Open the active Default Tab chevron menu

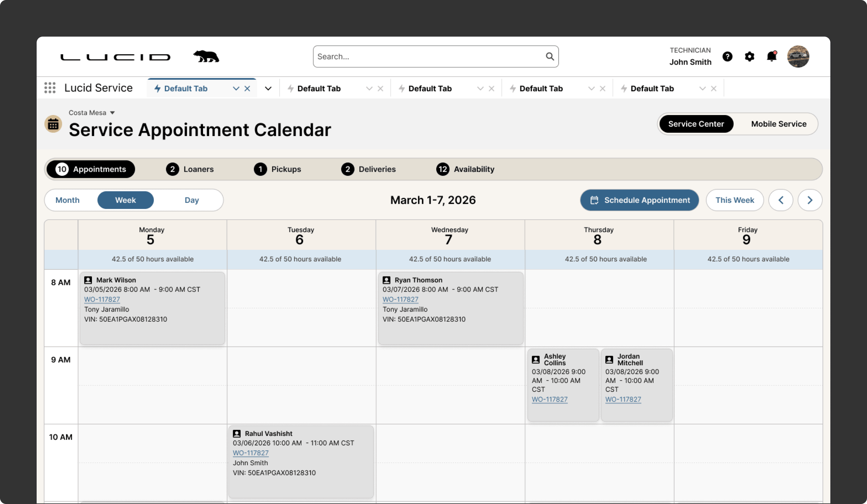(x=236, y=89)
